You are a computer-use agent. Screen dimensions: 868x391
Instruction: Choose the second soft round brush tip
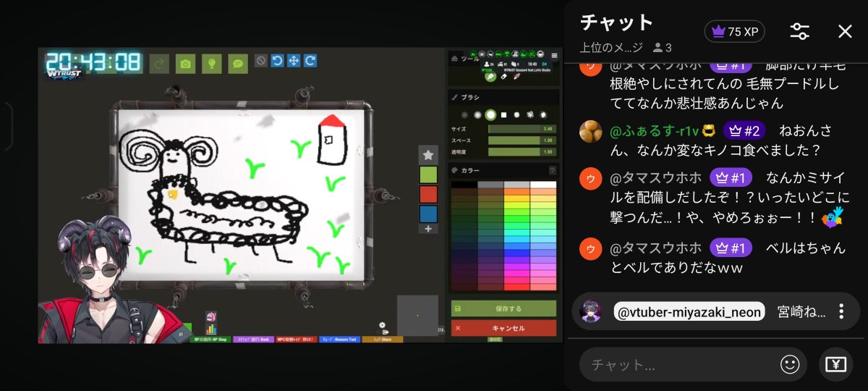tap(477, 114)
